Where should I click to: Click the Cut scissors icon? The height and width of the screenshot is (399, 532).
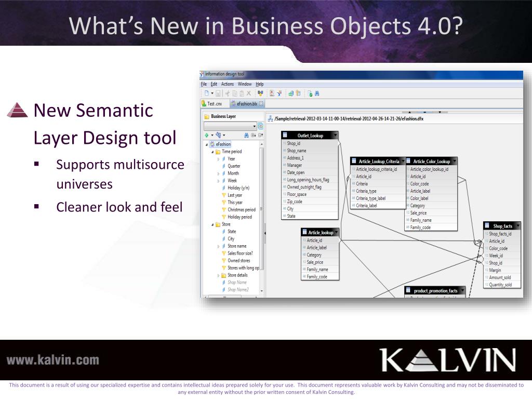pos(228,94)
